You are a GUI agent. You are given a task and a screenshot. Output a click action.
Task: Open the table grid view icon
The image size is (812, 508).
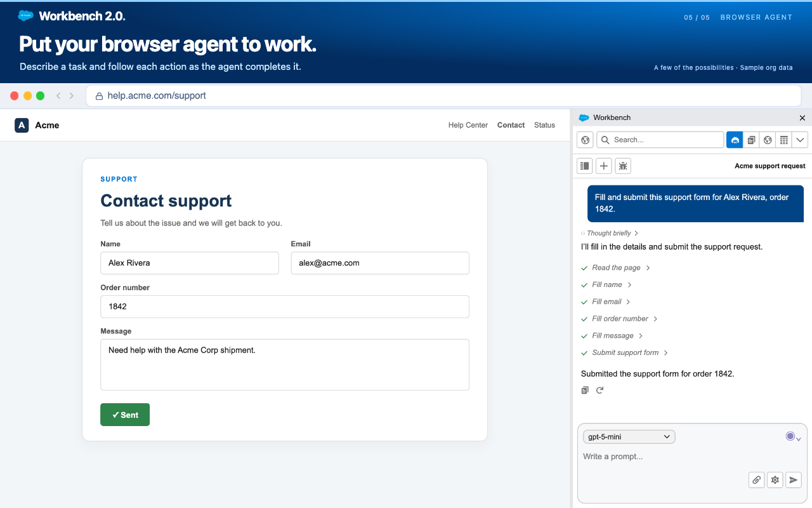784,140
